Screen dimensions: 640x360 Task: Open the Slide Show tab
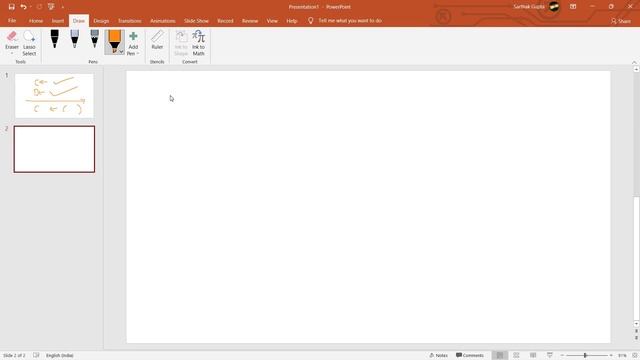[196, 21]
